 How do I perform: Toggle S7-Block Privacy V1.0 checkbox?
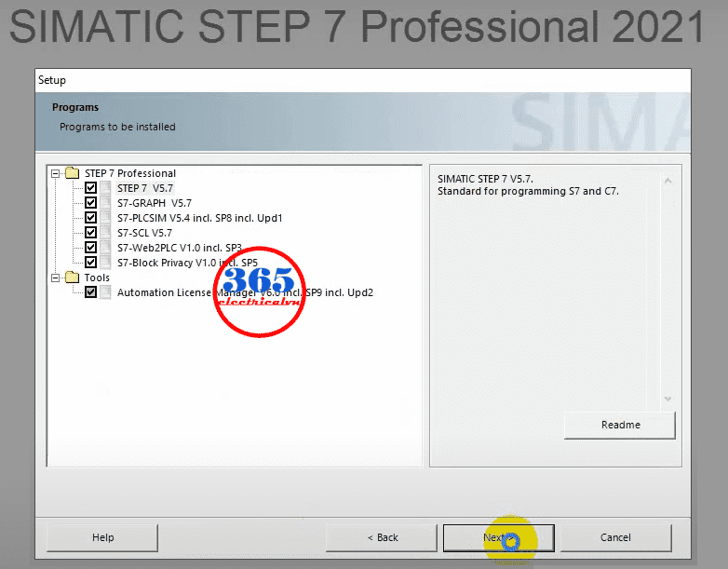pyautogui.click(x=90, y=262)
